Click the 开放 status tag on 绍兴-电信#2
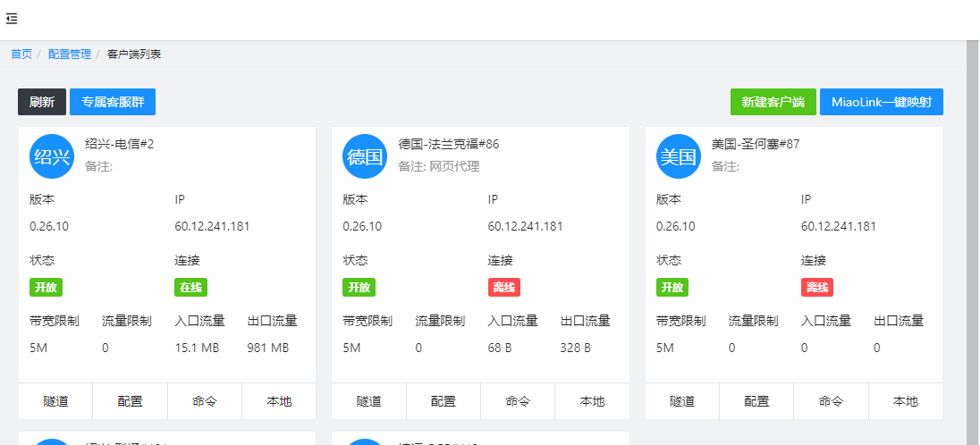980x445 pixels. click(x=46, y=288)
